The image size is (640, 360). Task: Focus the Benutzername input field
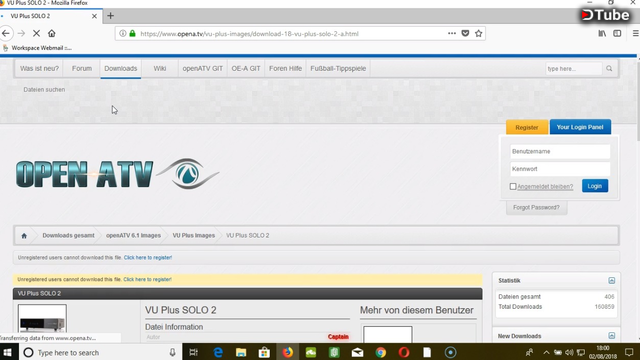pyautogui.click(x=560, y=151)
